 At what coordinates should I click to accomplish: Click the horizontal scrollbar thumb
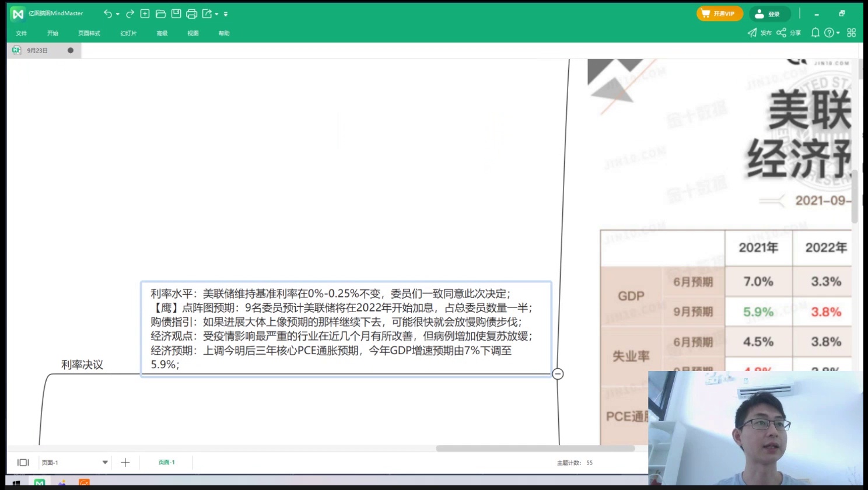pyautogui.click(x=535, y=449)
